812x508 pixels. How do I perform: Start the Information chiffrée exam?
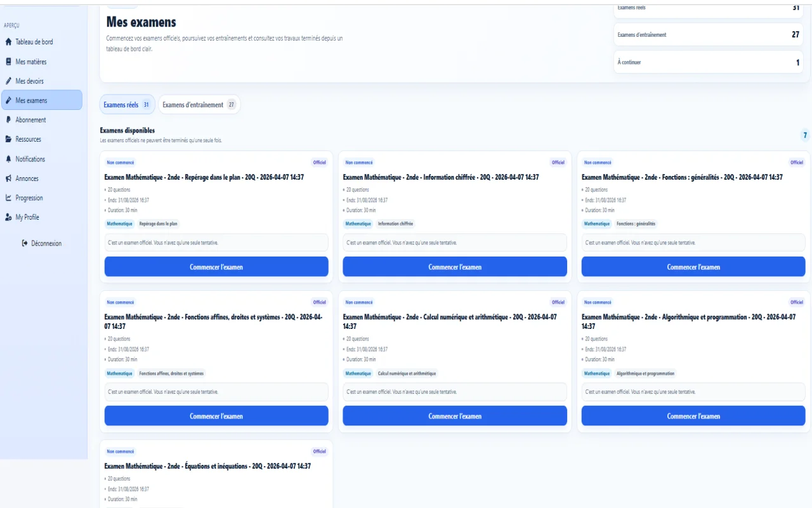[455, 267]
